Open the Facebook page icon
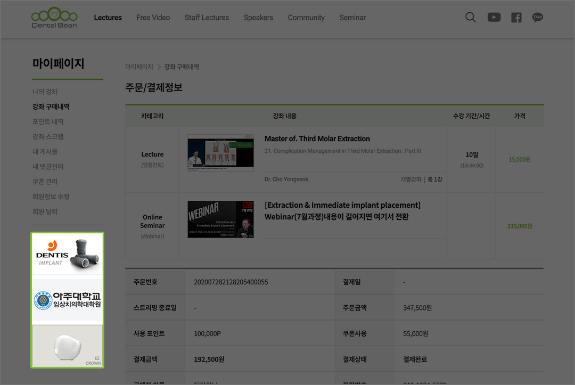 tap(516, 17)
